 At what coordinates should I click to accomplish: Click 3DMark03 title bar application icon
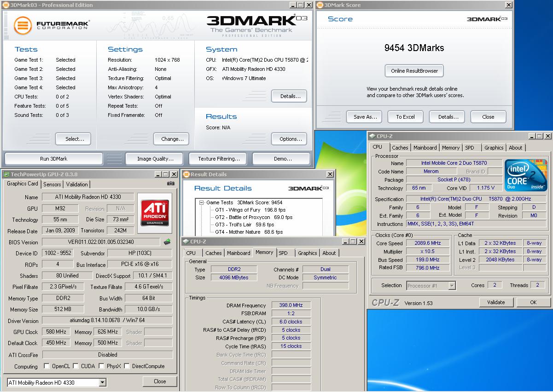6,5
